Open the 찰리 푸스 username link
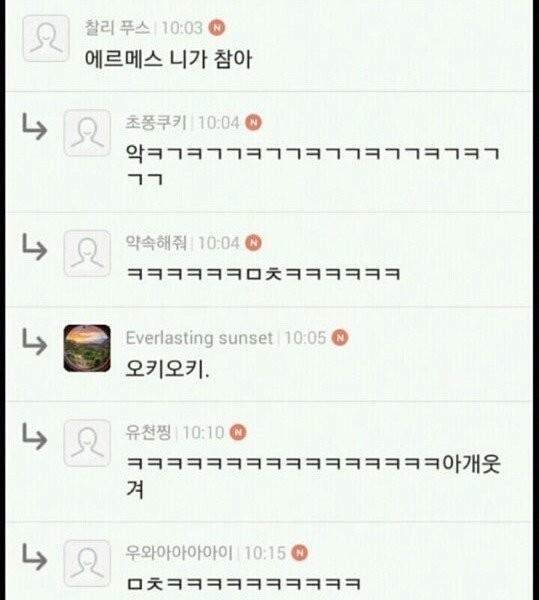 click(117, 28)
